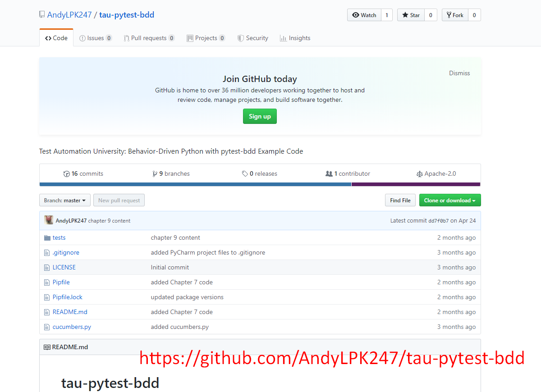Image resolution: width=541 pixels, height=392 pixels.
Task: Open the AndyLPK247 owner link in title
Action: pos(69,15)
